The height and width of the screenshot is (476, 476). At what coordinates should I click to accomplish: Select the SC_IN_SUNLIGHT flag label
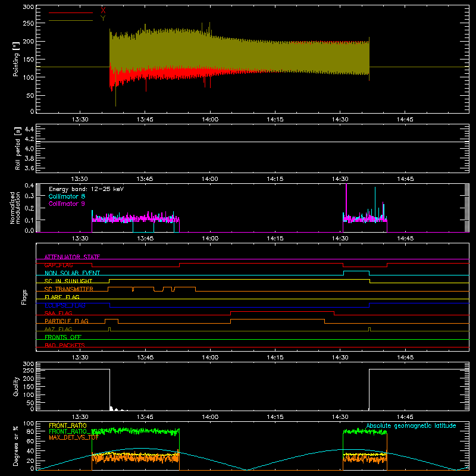(x=68, y=281)
